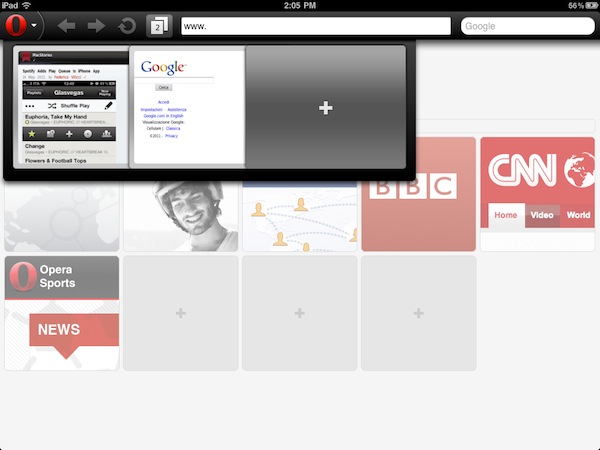Image resolution: width=600 pixels, height=450 pixels.
Task: Click the address bar field
Action: [315, 27]
